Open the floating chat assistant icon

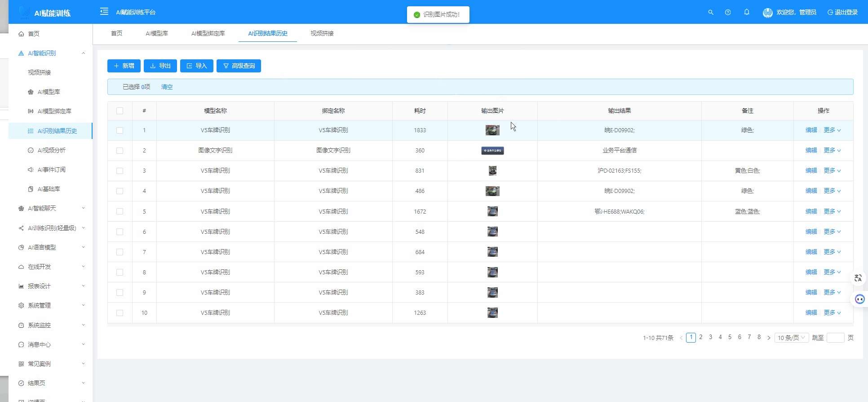click(x=859, y=299)
